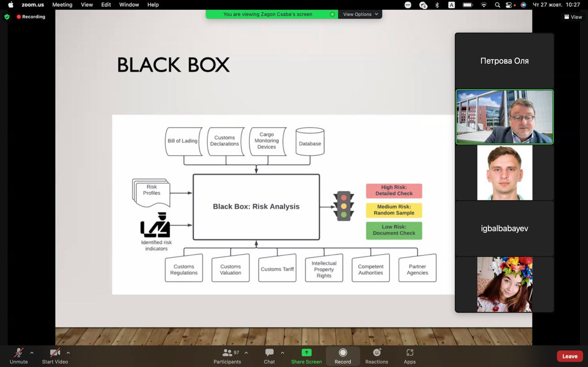The image size is (588, 367).
Task: Click the 'Customs Valuation' box
Action: [231, 268]
